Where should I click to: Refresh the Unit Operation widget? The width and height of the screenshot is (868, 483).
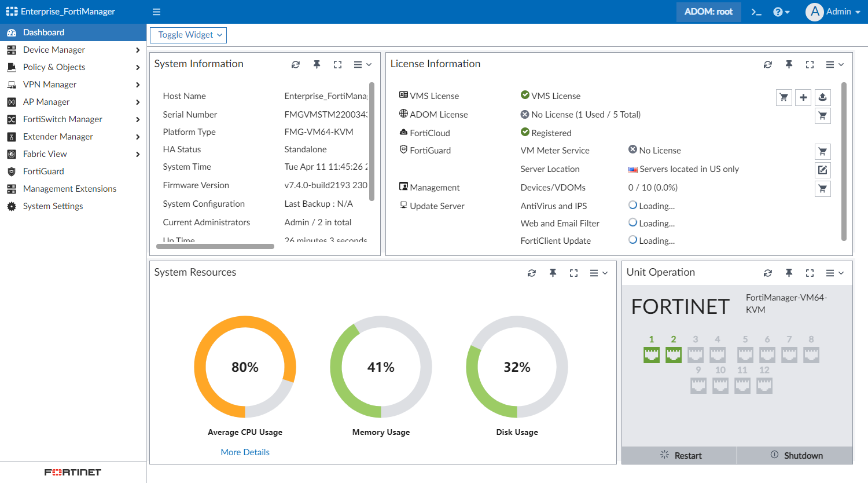768,272
